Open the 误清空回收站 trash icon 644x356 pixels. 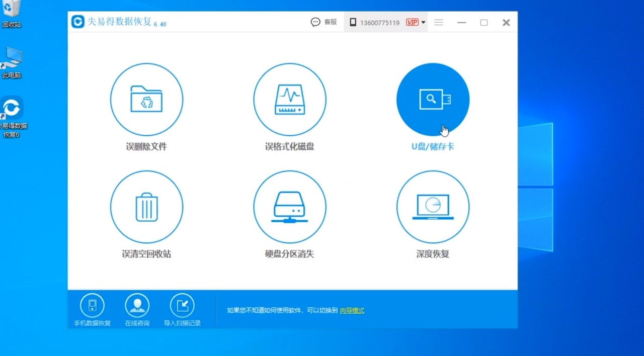[x=146, y=207]
